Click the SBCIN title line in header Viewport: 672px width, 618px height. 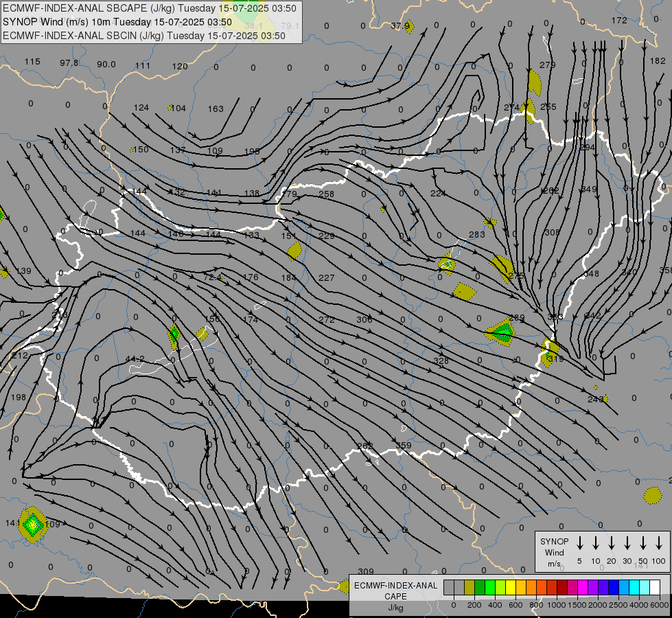click(x=144, y=36)
